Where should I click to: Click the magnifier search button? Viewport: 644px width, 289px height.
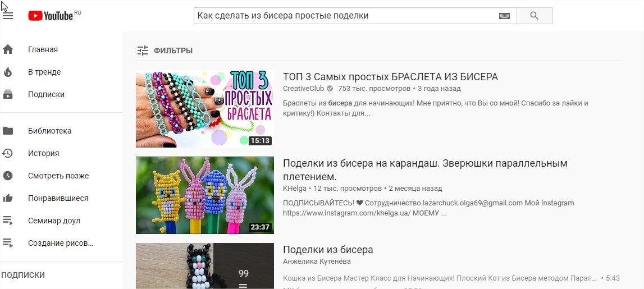tap(535, 16)
